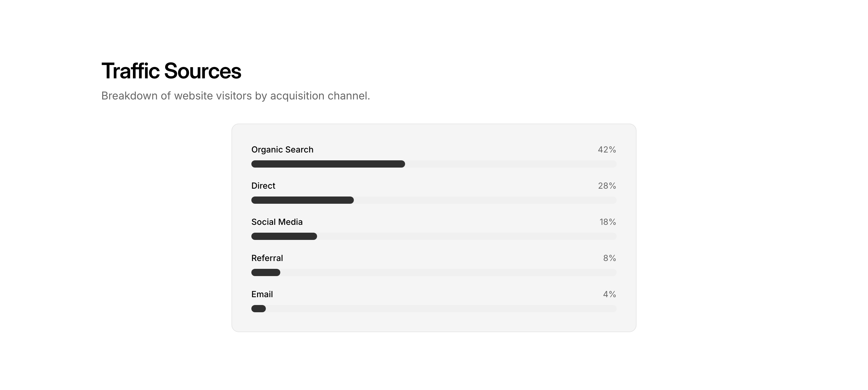Click the 4% value for Email

[x=609, y=294]
